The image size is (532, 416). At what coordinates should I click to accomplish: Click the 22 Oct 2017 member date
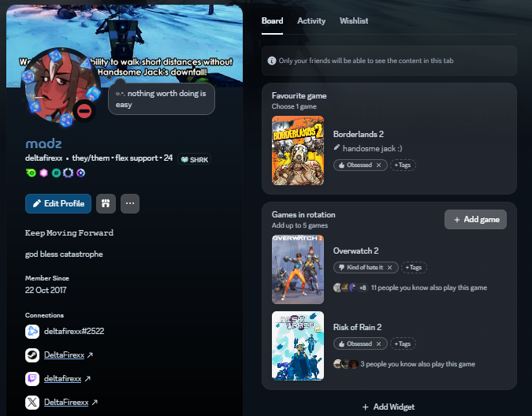46,290
